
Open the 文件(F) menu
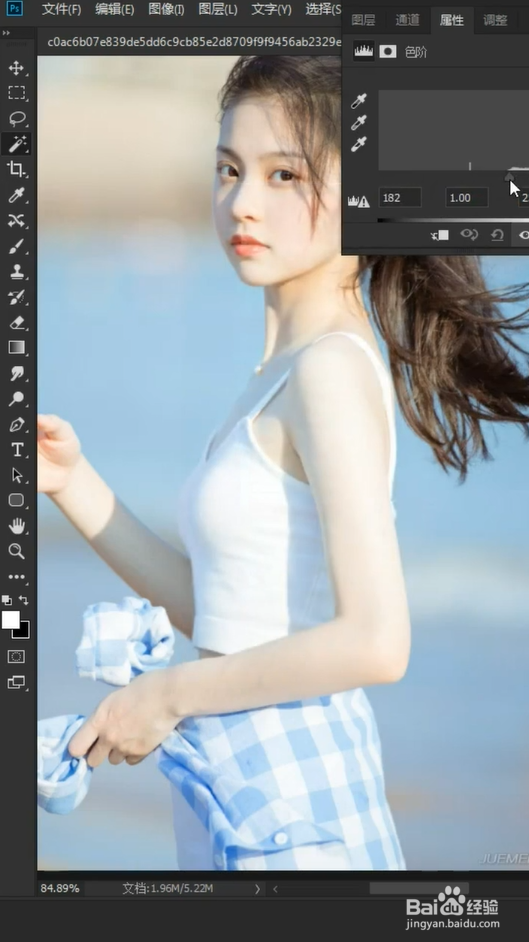click(61, 10)
